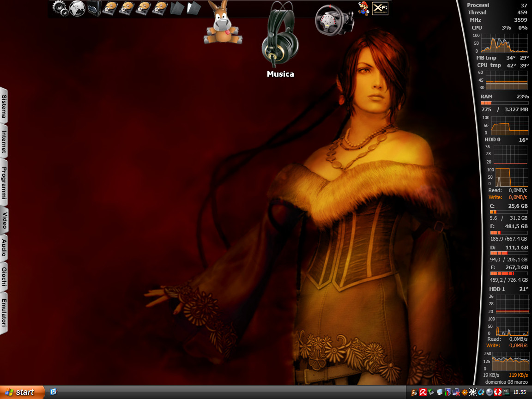The height and width of the screenshot is (399, 532).
Task: Click '5,6 / 31,2 GB' drive text
Action: point(508,218)
